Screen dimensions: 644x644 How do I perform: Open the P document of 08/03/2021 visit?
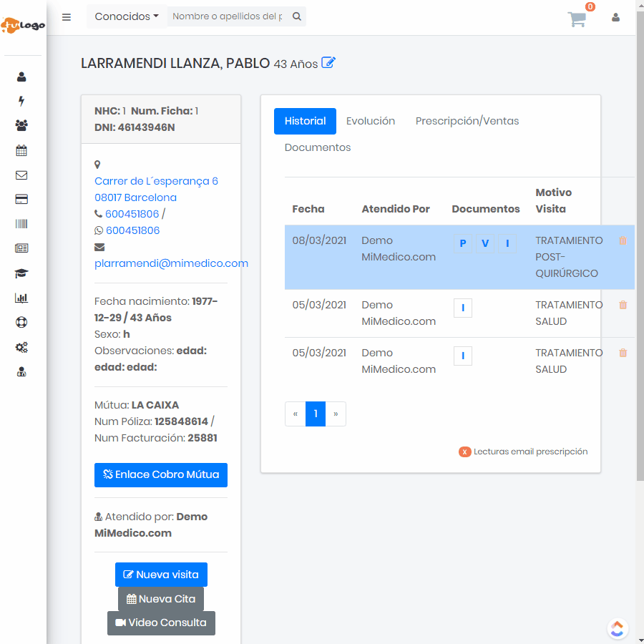tap(463, 243)
